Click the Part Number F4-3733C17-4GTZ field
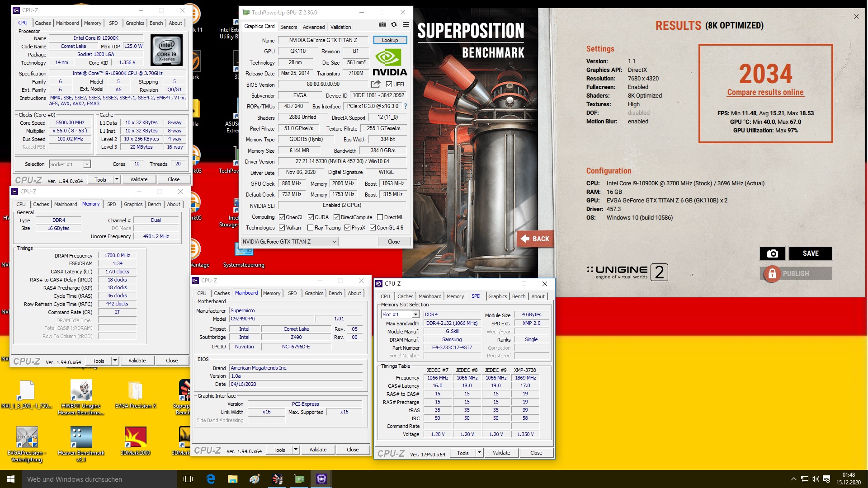Viewport: 868px width, 488px height. (452, 347)
